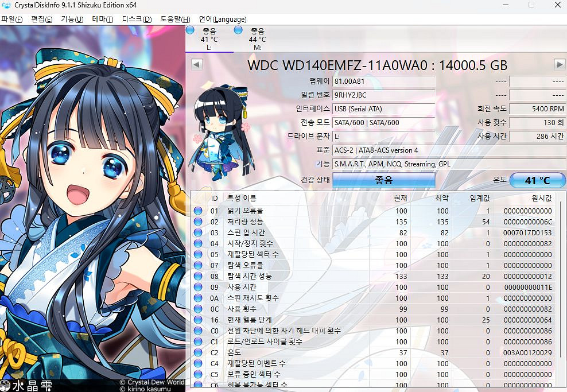567x392 pixels.
Task: Open the 도움말(H) menu
Action: pos(175,19)
